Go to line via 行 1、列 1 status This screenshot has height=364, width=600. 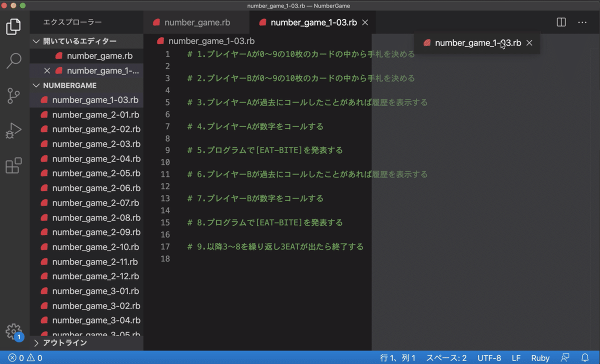coord(398,358)
